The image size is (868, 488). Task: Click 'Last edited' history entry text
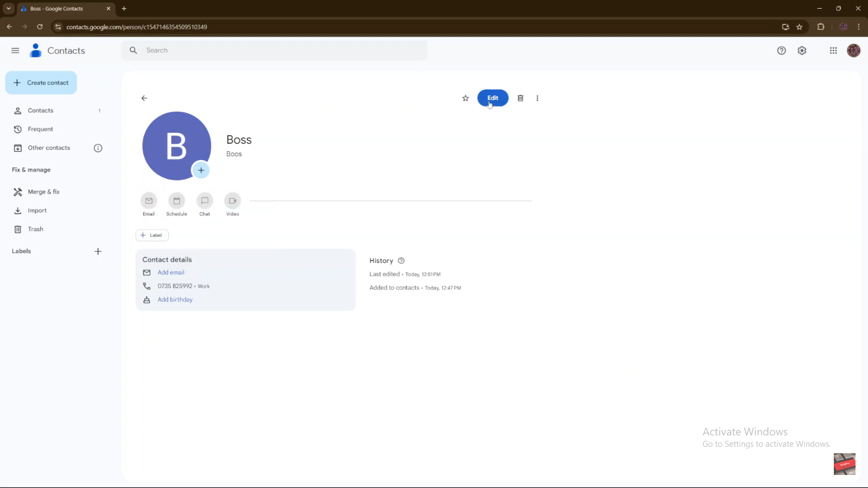pyautogui.click(x=405, y=274)
